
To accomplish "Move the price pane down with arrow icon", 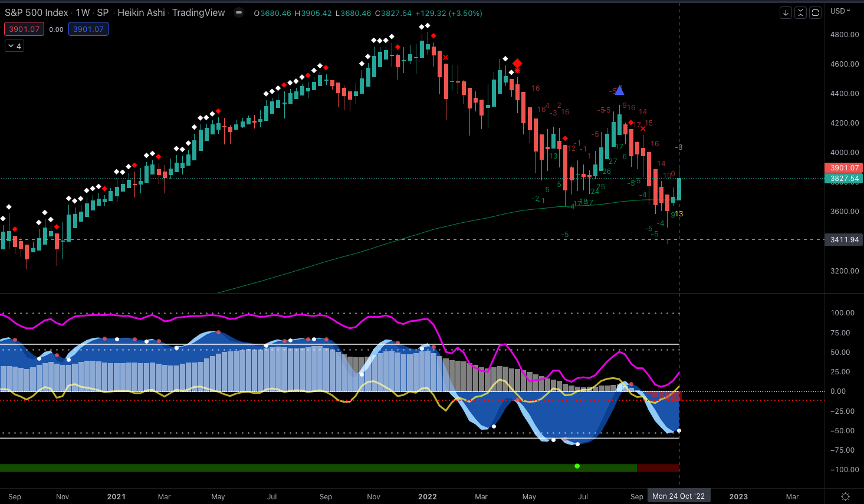I will (786, 12).
